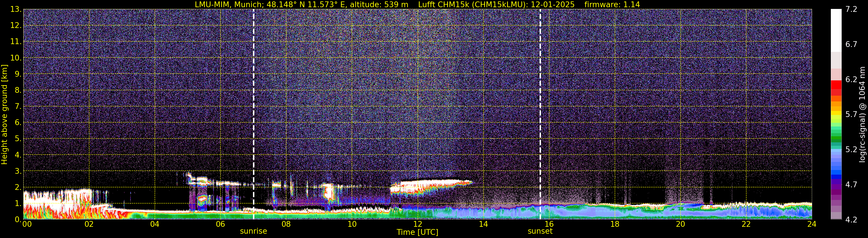Click the height tick label '13.'
Viewport: 868px width, 238px height.
[16, 9]
